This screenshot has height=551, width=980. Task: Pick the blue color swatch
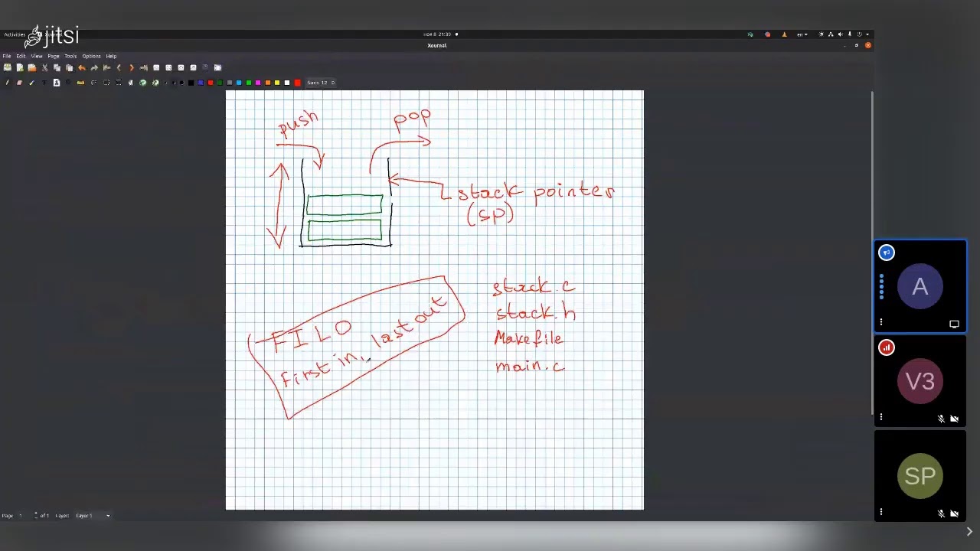[x=201, y=83]
